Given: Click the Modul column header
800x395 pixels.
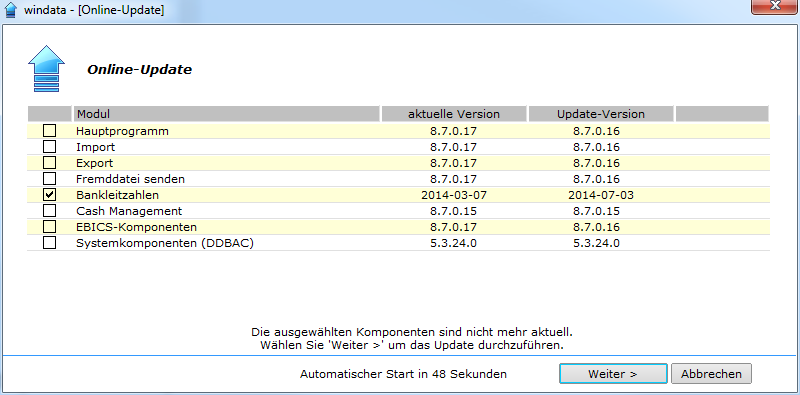Looking at the screenshot, I should (227, 114).
